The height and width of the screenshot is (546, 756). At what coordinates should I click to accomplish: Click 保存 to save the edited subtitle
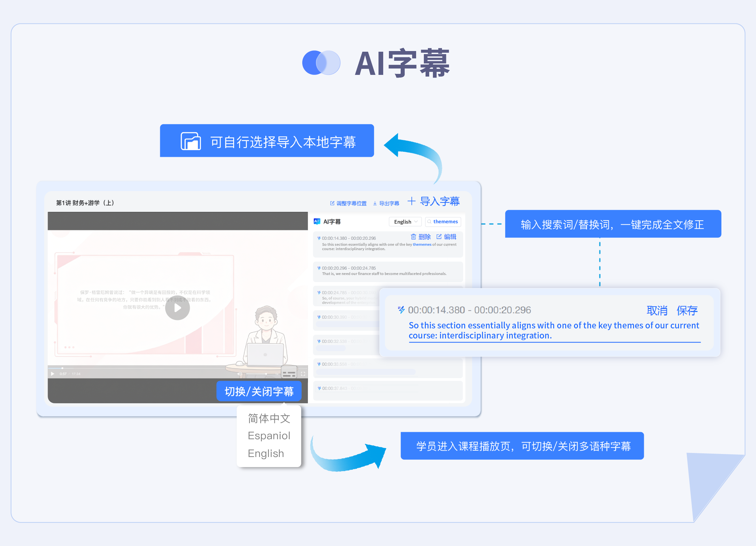point(687,311)
